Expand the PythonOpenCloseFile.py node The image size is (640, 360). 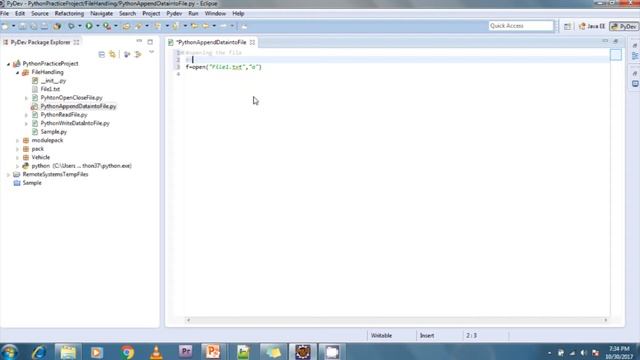coord(26,98)
